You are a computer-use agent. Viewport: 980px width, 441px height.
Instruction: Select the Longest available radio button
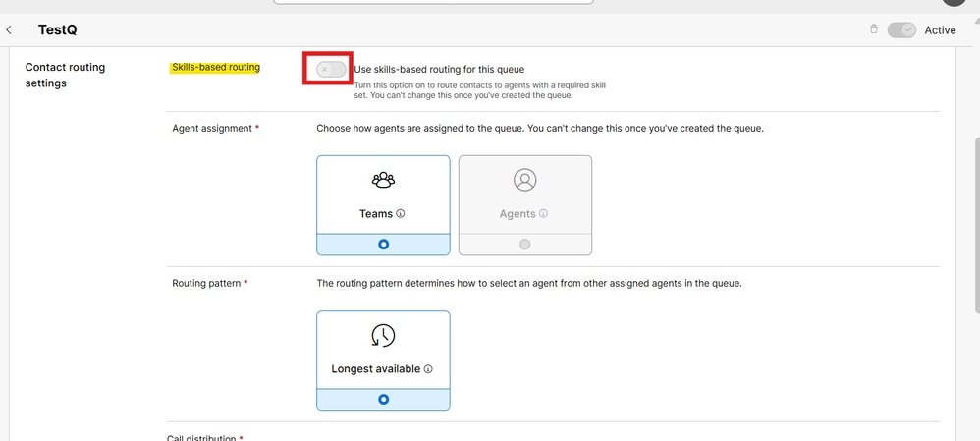click(x=383, y=399)
